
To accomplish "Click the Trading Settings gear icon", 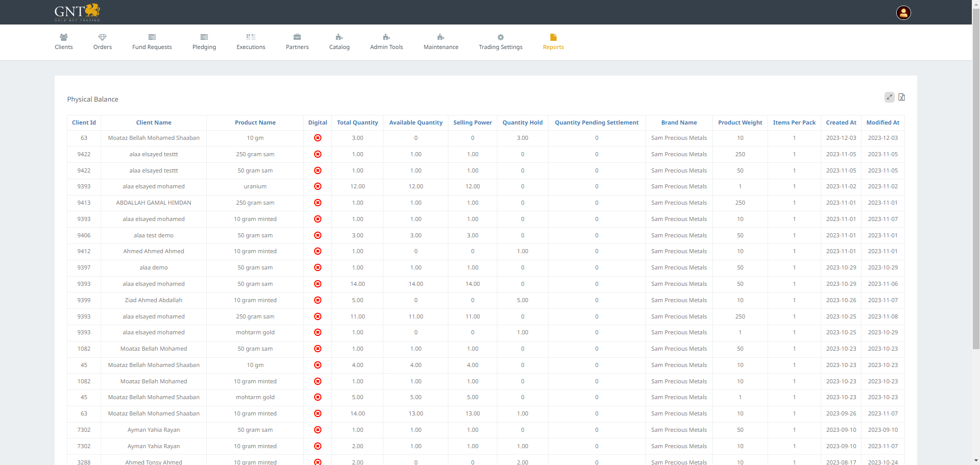I will point(500,37).
